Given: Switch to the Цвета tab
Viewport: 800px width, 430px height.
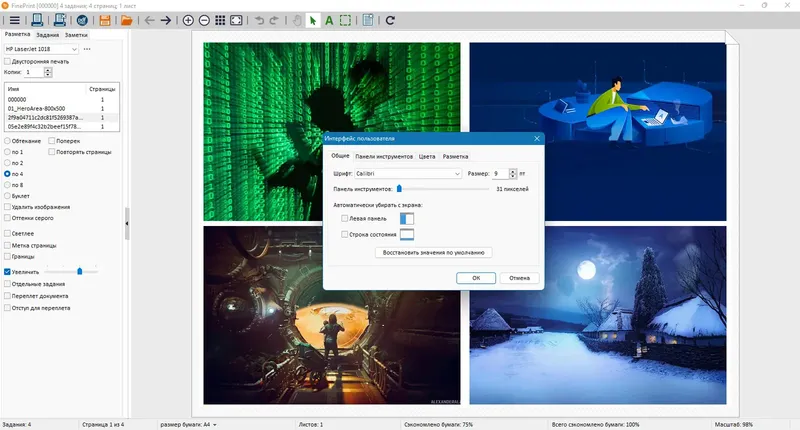Looking at the screenshot, I should point(427,157).
